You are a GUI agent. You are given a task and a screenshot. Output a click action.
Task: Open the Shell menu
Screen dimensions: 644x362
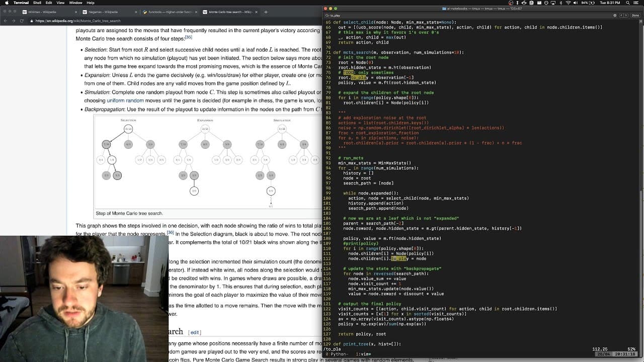tap(37, 3)
